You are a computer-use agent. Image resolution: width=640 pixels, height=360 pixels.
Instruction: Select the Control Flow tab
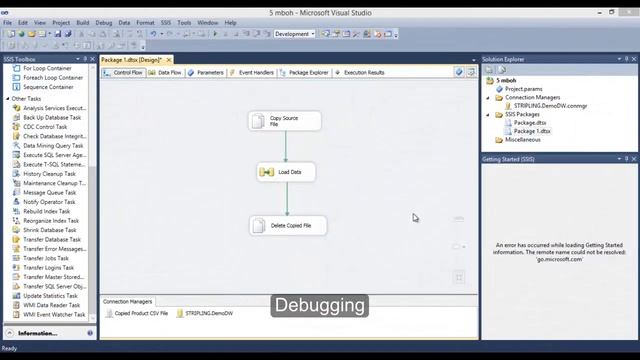123,73
